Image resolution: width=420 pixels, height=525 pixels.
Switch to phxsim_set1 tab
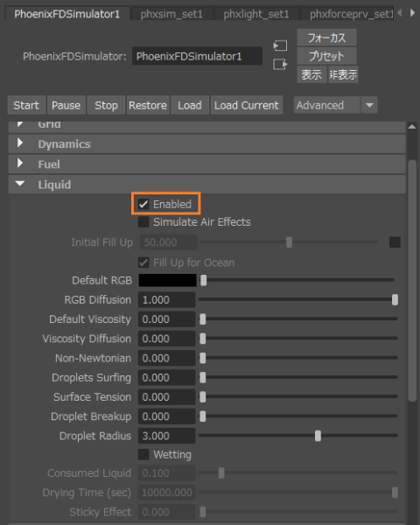coord(171,14)
